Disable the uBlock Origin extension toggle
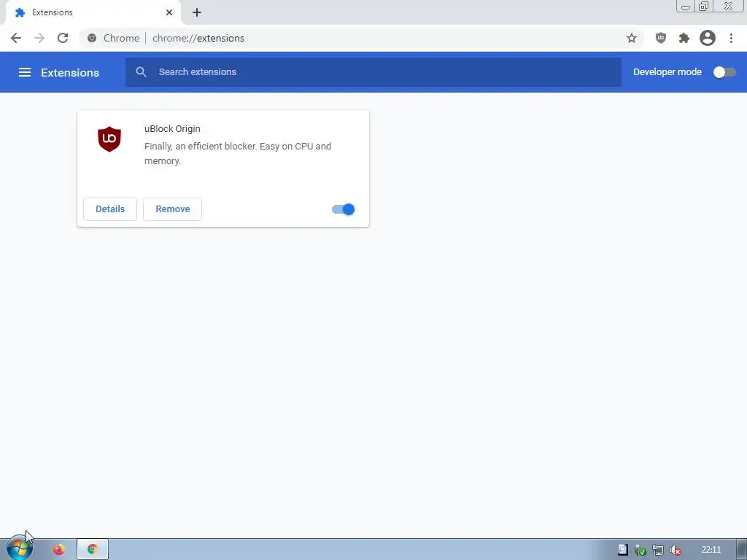Screen dimensions: 747x560 (x=343, y=209)
